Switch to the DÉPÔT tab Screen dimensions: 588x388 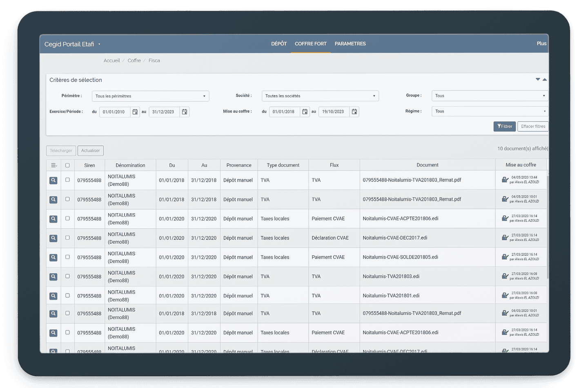(x=279, y=44)
